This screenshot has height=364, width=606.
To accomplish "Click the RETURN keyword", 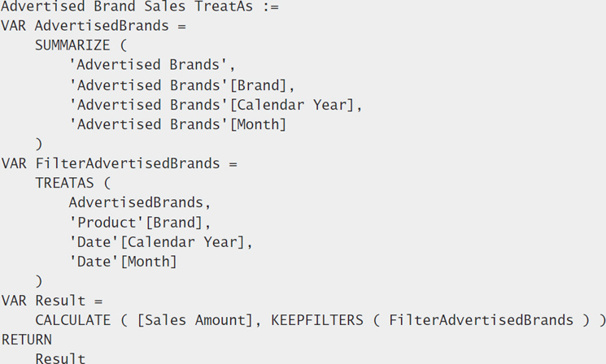I will coord(27,340).
